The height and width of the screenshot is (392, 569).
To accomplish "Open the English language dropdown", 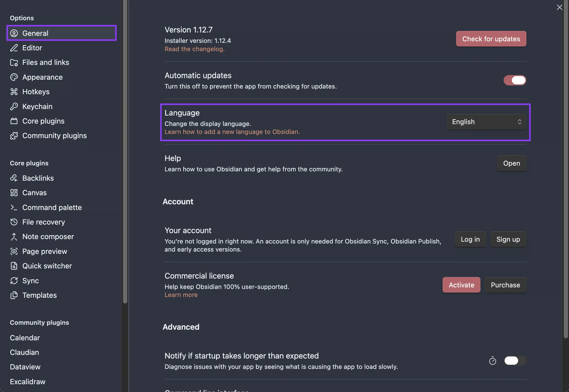I will point(486,122).
